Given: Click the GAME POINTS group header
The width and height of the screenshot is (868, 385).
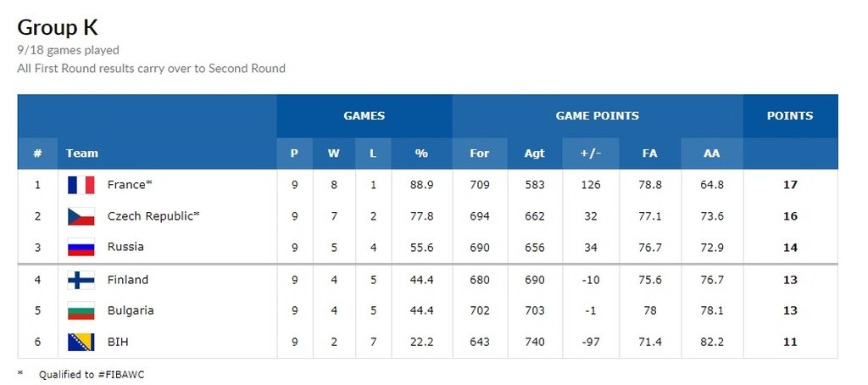Looking at the screenshot, I should [598, 116].
